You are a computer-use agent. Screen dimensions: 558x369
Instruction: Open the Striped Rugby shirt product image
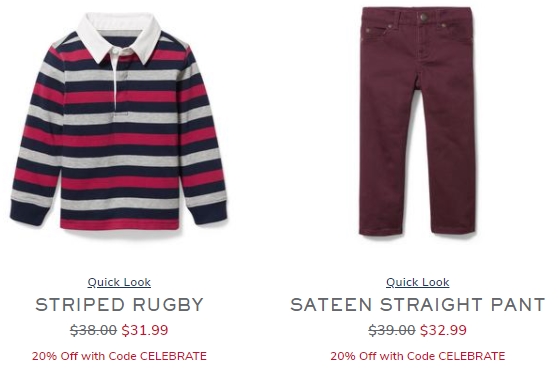point(119,122)
